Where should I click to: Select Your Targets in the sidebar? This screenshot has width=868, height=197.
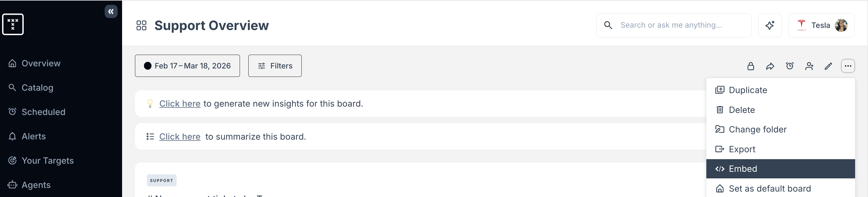click(x=47, y=160)
